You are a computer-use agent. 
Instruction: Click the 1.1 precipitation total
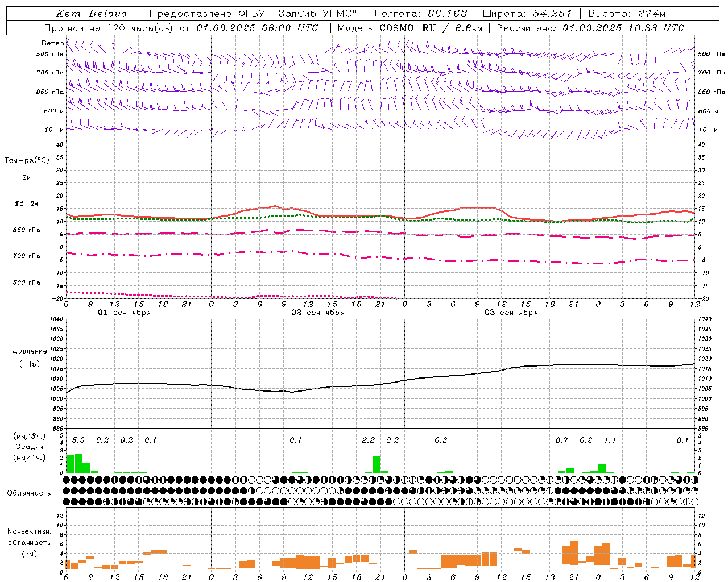coord(610,440)
